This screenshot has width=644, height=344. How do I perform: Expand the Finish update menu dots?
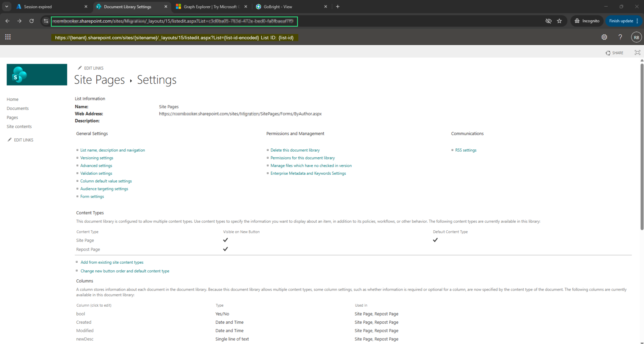pos(637,21)
